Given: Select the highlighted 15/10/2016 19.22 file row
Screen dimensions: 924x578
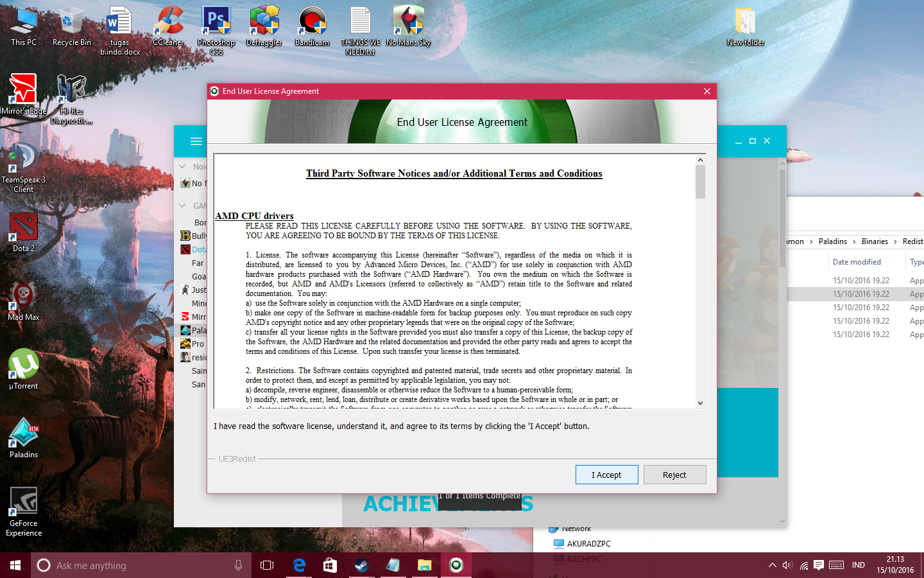Looking at the screenshot, I should pyautogui.click(x=855, y=294).
